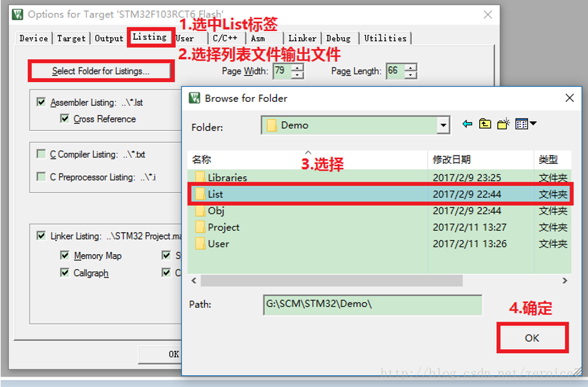Toggle Linker Listing checkbox

[41, 236]
